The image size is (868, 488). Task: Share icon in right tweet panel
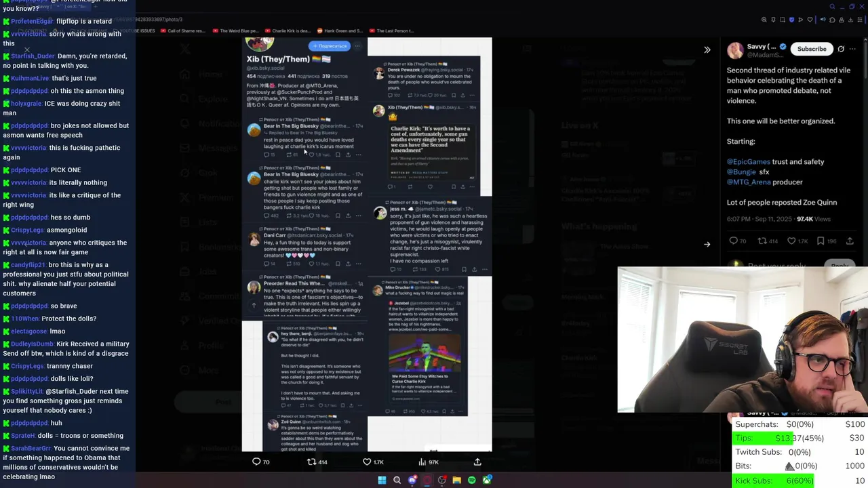click(850, 241)
